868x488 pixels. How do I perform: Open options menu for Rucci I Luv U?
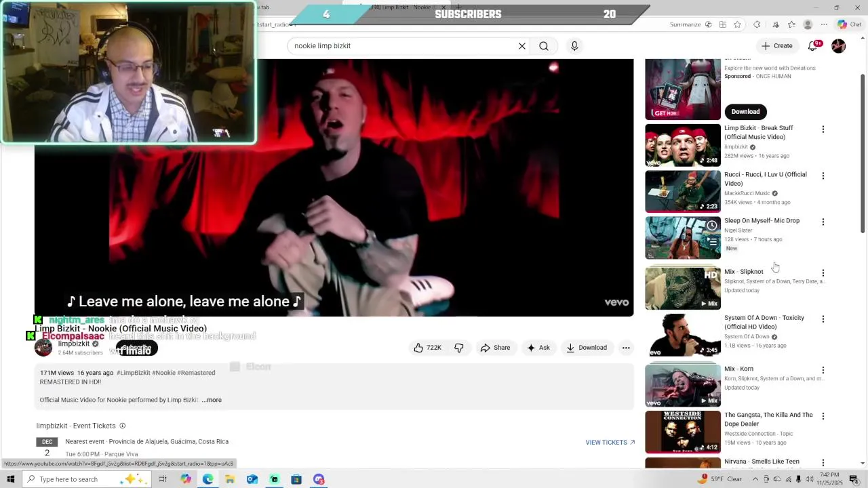(823, 176)
